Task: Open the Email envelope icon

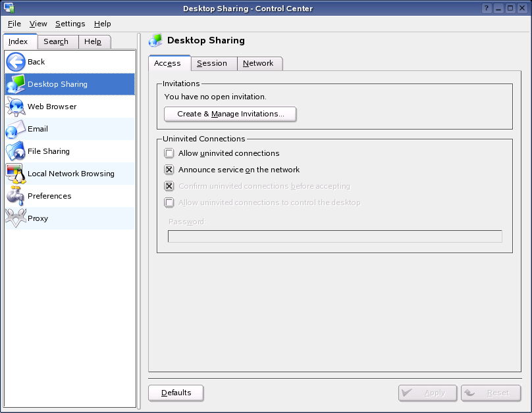Action: [16, 129]
